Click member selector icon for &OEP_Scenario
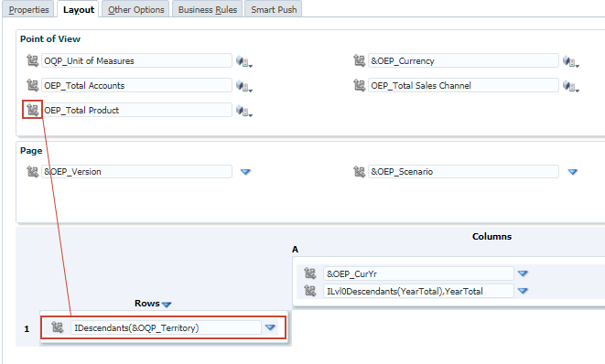 (359, 171)
